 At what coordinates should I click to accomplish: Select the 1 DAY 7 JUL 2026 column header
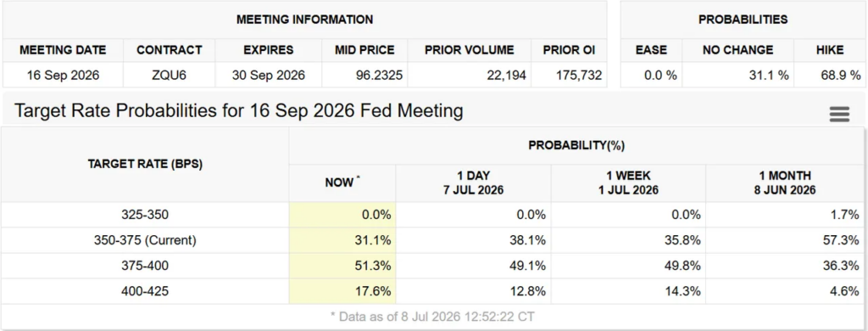(x=473, y=183)
